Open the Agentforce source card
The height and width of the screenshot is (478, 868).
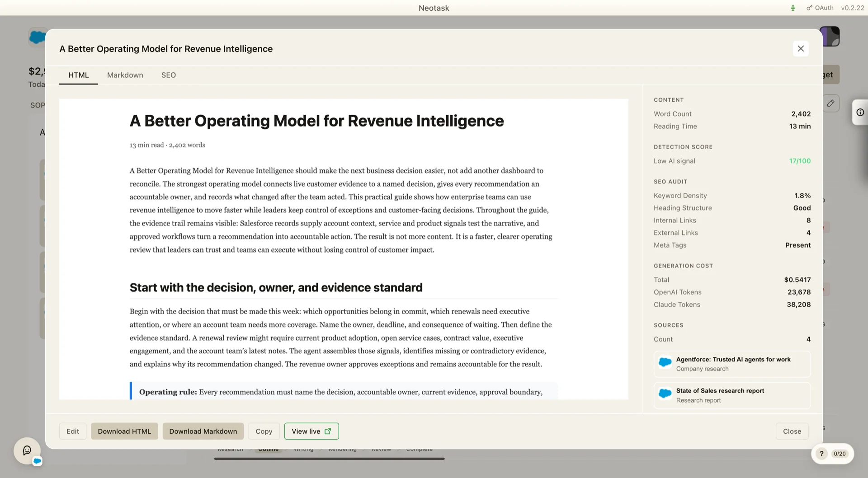pos(732,364)
